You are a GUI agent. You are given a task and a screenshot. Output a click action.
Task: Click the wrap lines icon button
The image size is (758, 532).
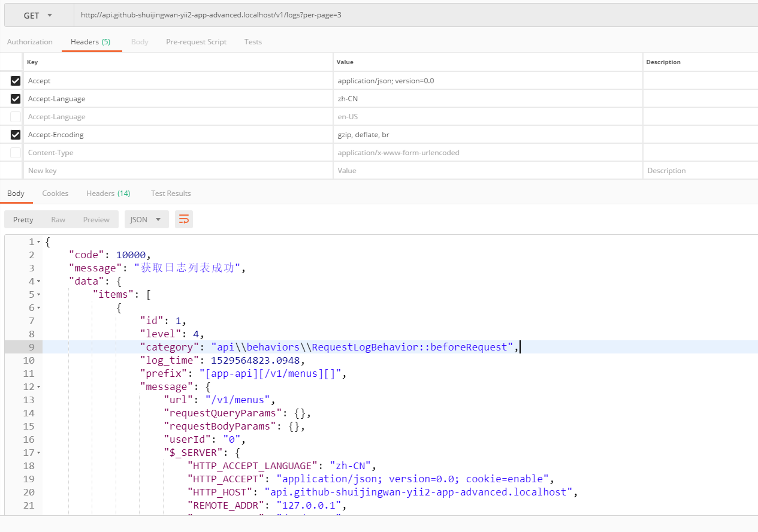pos(184,220)
